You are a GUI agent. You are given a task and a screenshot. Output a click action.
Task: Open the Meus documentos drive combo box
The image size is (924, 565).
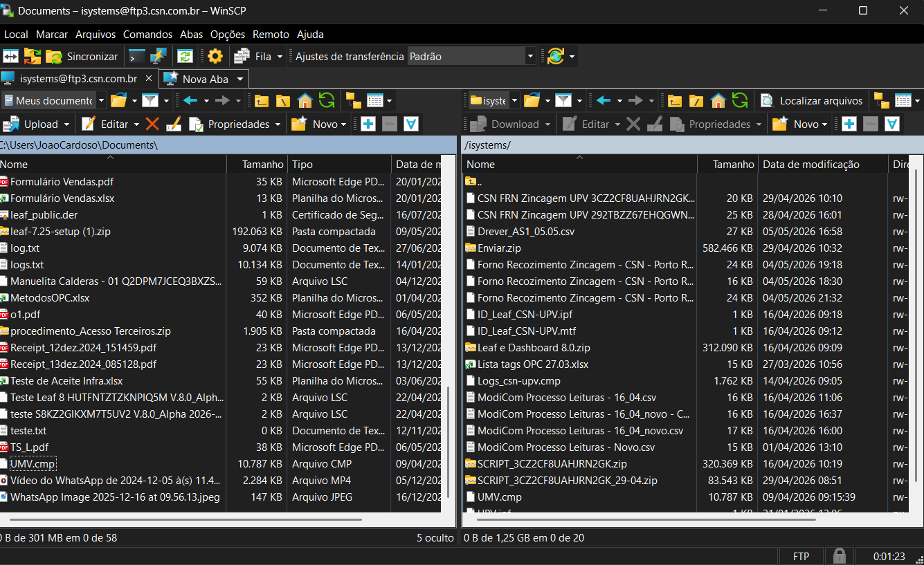54,101
